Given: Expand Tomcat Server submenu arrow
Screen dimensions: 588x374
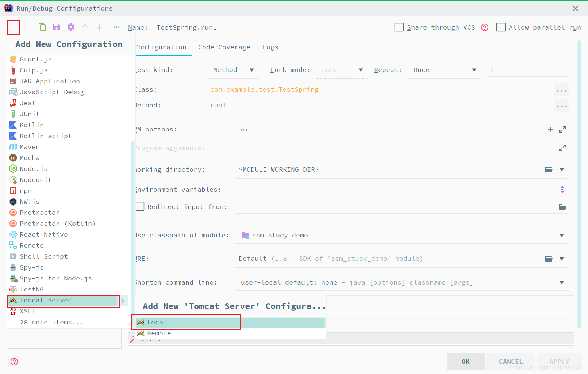Looking at the screenshot, I should point(123,301).
